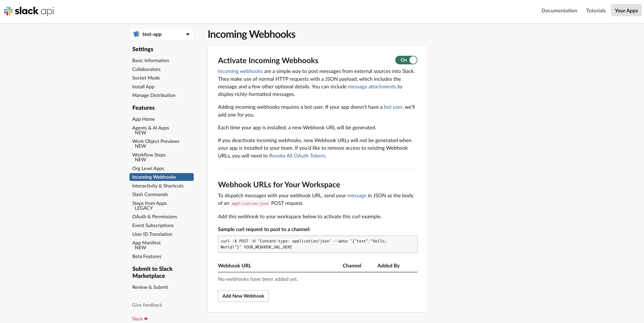Click the Submit to Slack Marketplace heading

coord(152,272)
